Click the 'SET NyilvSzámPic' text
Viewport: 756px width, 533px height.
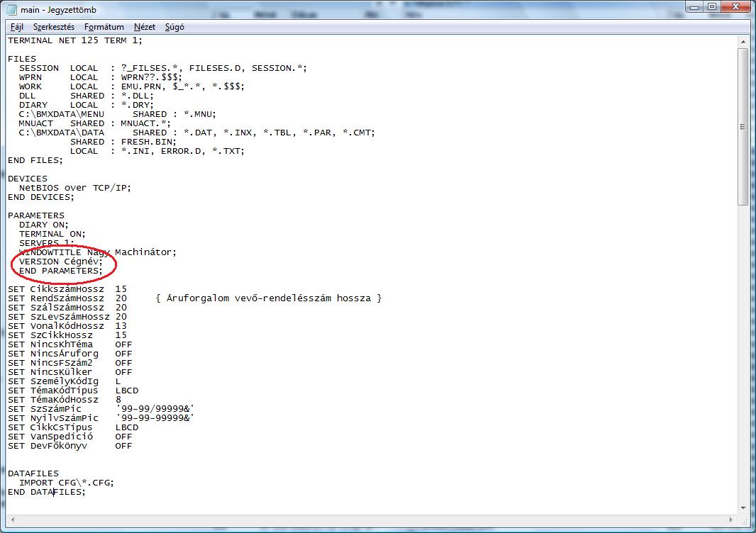(53, 417)
